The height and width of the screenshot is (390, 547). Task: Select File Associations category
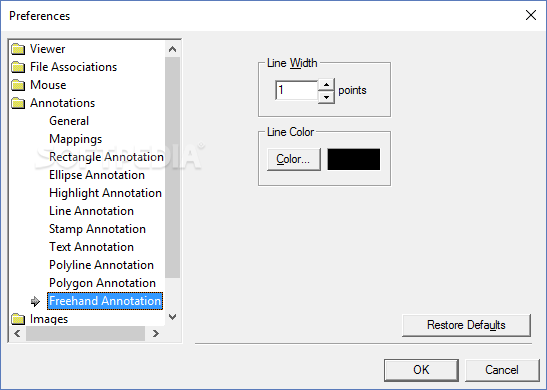pyautogui.click(x=73, y=67)
